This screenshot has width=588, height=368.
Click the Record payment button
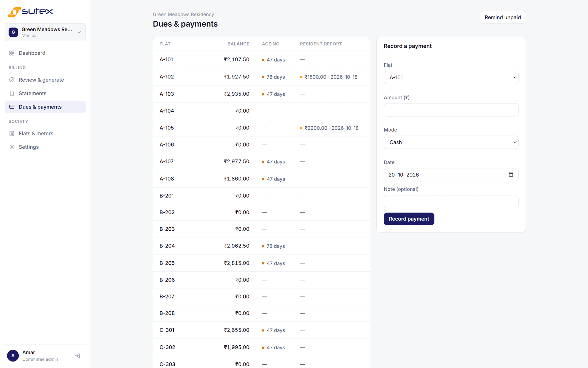409,219
